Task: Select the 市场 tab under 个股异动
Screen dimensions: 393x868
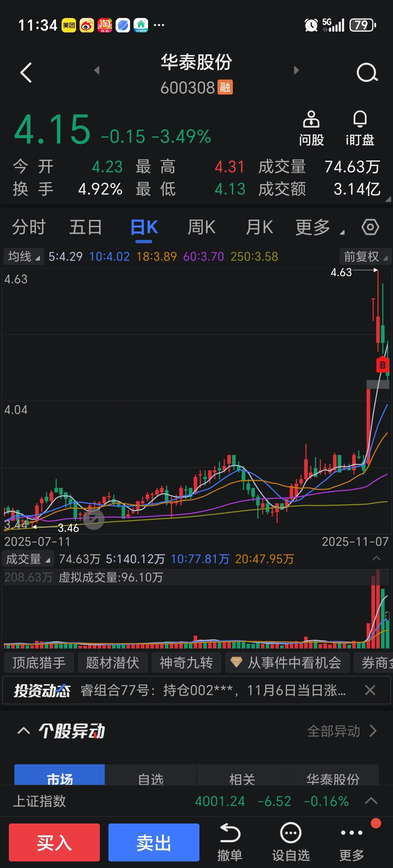Action: tap(60, 775)
